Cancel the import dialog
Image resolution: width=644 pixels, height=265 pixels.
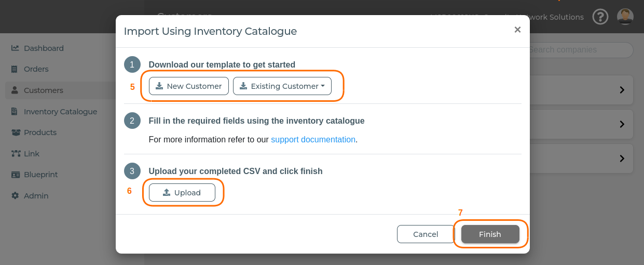[426, 234]
